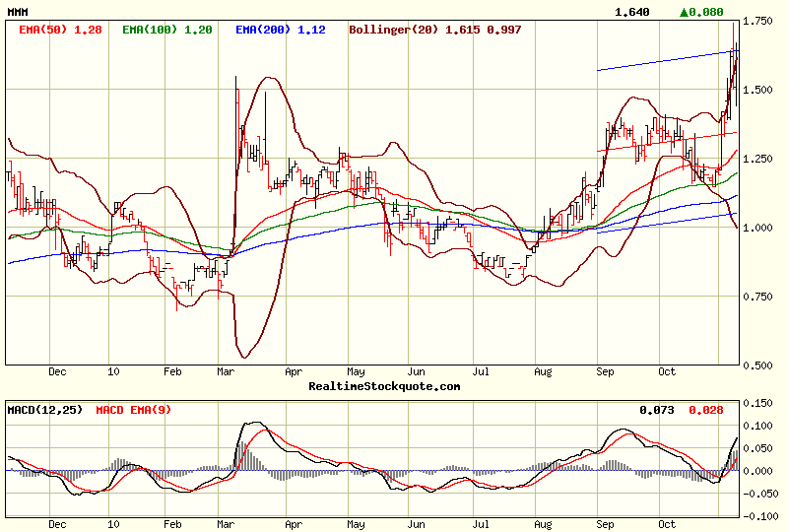Click the Bollinger(20) legend label
This screenshot has width=788, height=532.
435,30
